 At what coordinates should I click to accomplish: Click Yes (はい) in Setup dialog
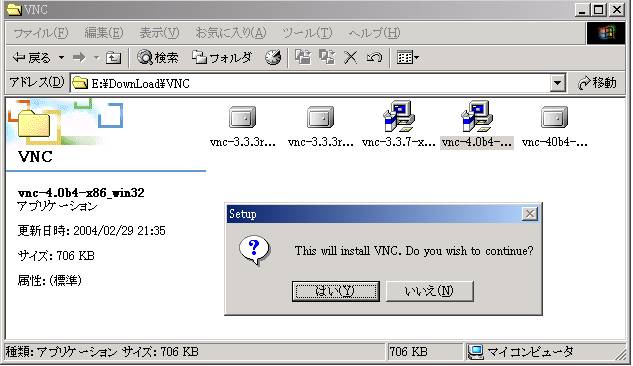point(335,291)
